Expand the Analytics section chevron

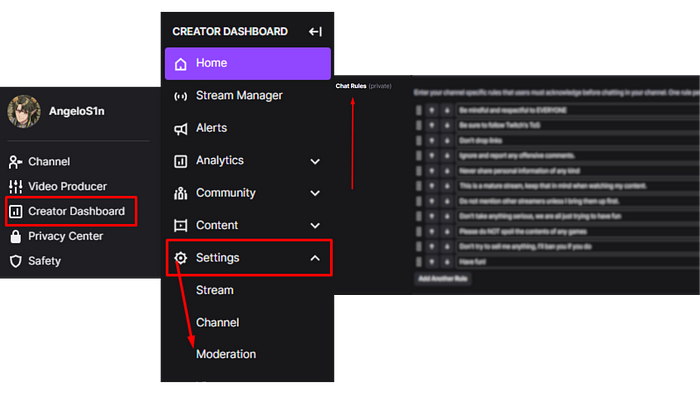pos(315,162)
